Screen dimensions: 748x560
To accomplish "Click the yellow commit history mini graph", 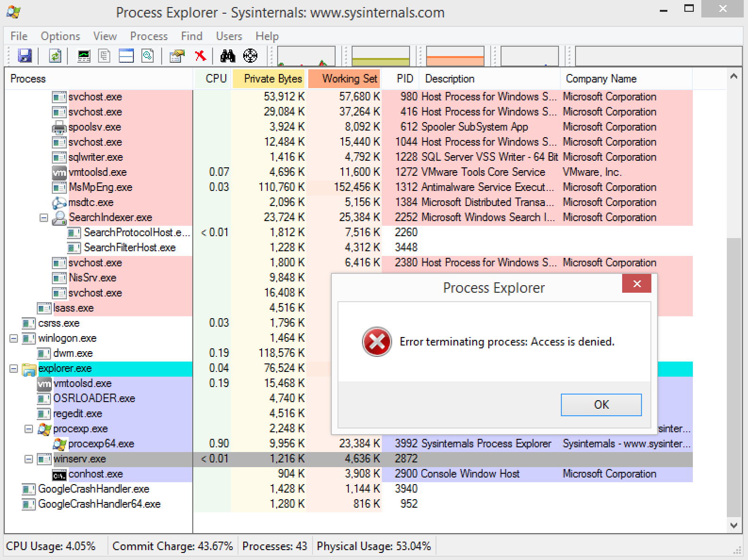I will (x=381, y=56).
